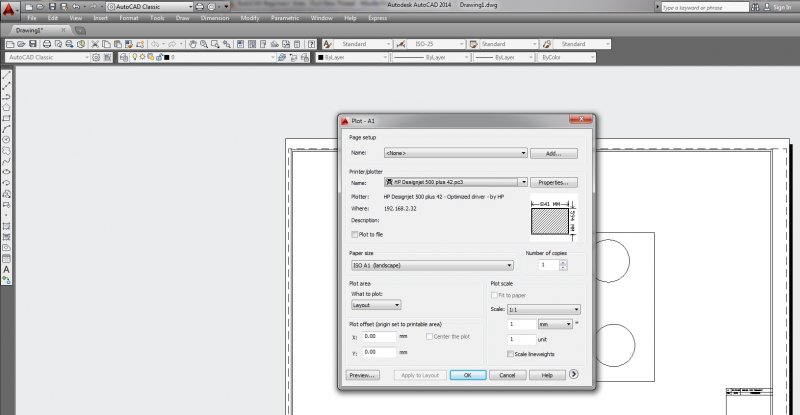Image resolution: width=800 pixels, height=415 pixels.
Task: Open the mm units dropdown
Action: point(556,324)
